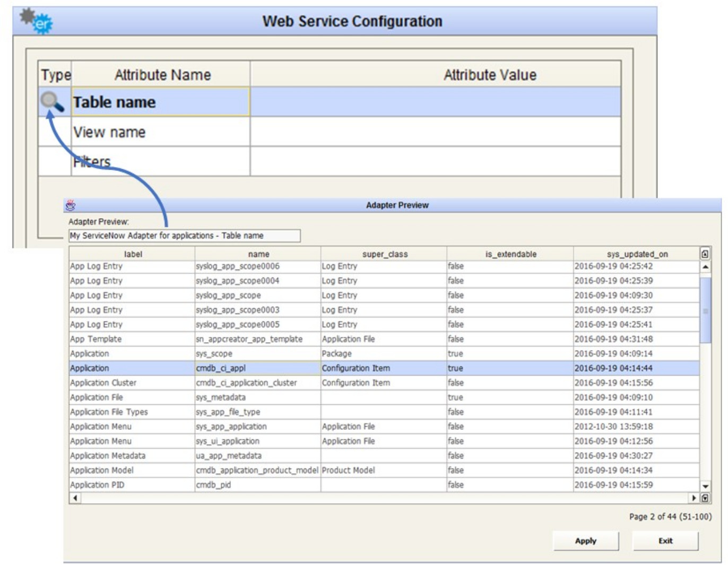Go to previous page using top-right corner icon
The width and height of the screenshot is (728, 573).
pos(705,254)
